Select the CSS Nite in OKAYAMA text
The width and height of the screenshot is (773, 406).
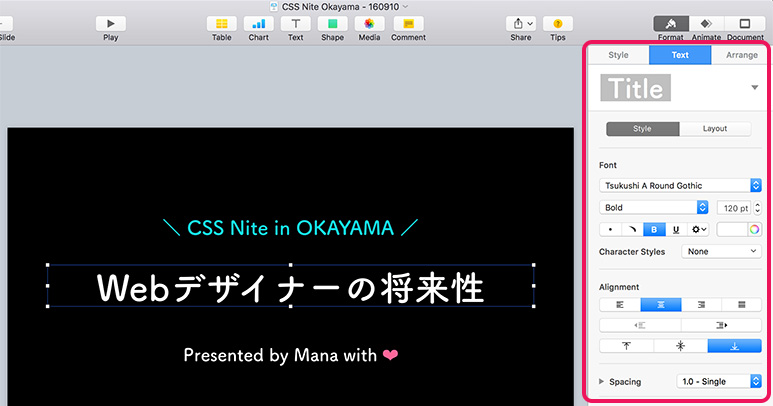[290, 228]
